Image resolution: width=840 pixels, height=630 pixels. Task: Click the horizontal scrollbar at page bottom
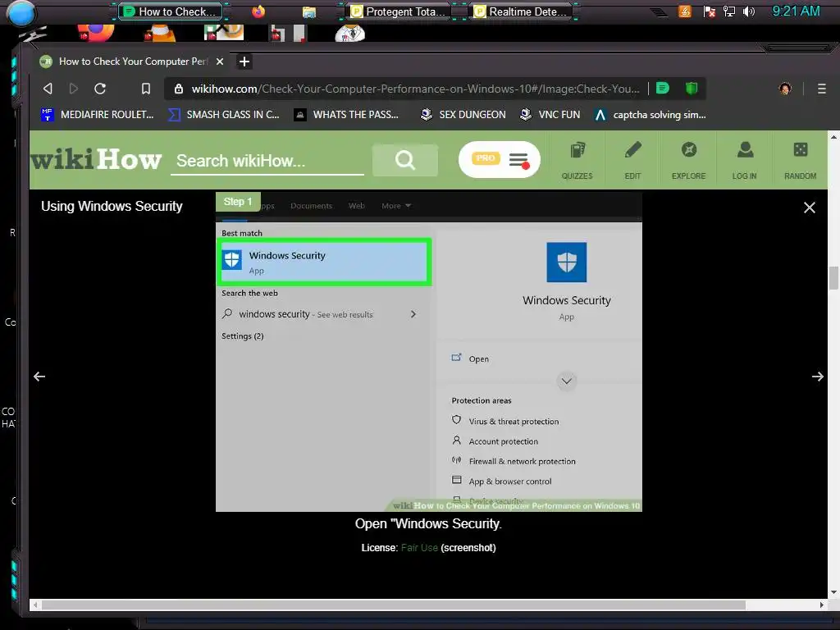coord(393,605)
